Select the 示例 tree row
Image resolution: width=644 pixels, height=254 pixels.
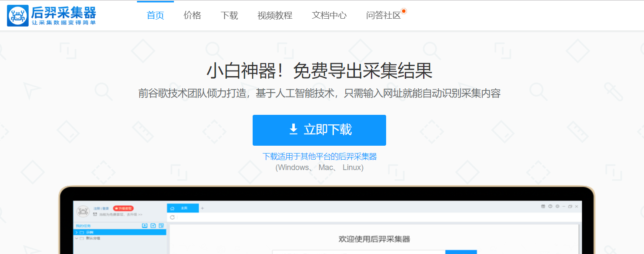tap(120, 232)
